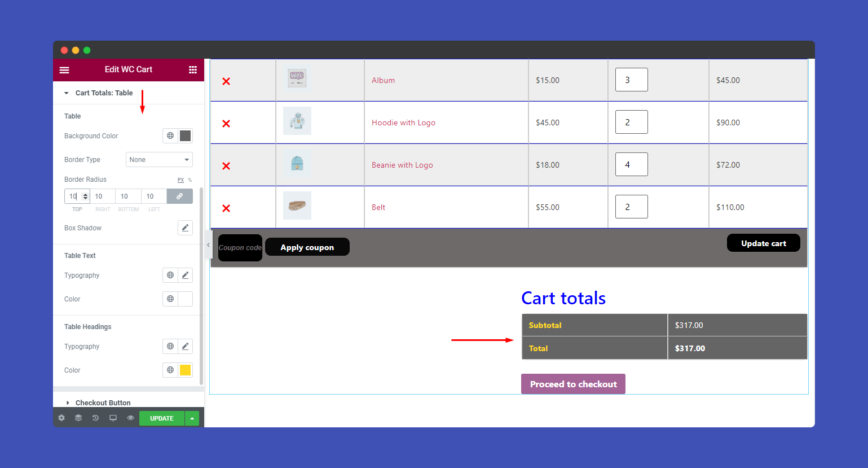
Task: Open the Belt product link
Action: coord(378,208)
